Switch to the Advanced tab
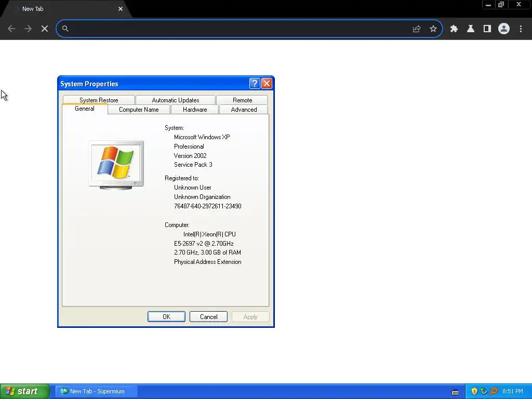Screen dimensions: 532x399 244,110
